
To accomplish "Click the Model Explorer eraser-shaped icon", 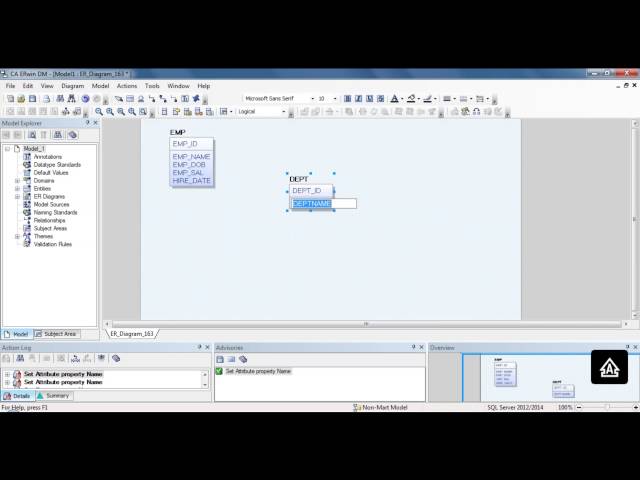I will click(73, 135).
